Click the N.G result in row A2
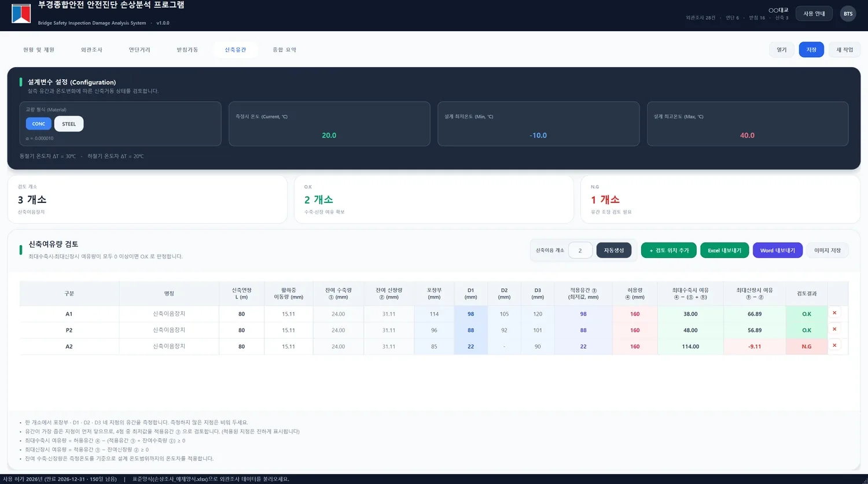This screenshot has height=484, width=868. point(807,346)
